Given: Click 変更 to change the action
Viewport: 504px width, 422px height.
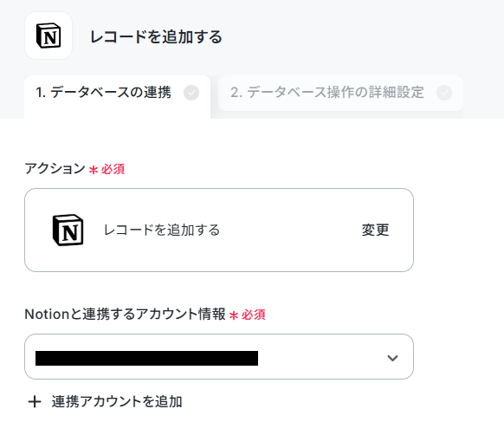Looking at the screenshot, I should click(376, 230).
